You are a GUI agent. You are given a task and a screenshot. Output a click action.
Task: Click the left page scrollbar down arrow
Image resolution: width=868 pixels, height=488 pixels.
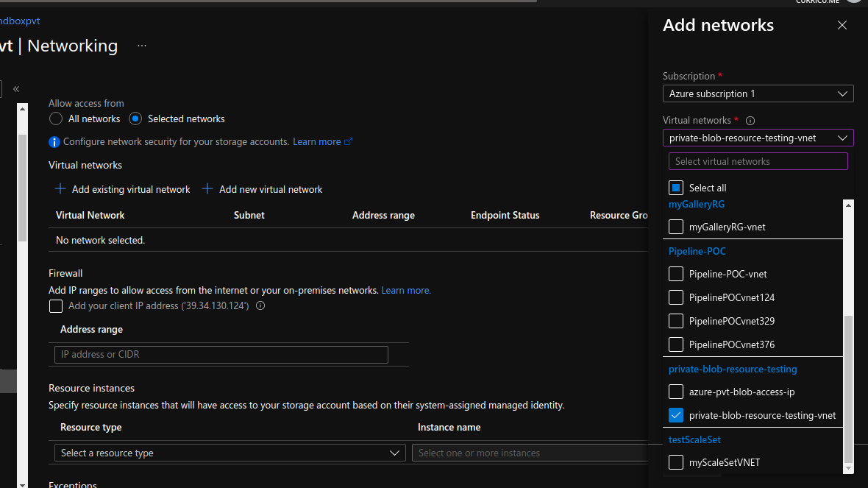tap(22, 484)
